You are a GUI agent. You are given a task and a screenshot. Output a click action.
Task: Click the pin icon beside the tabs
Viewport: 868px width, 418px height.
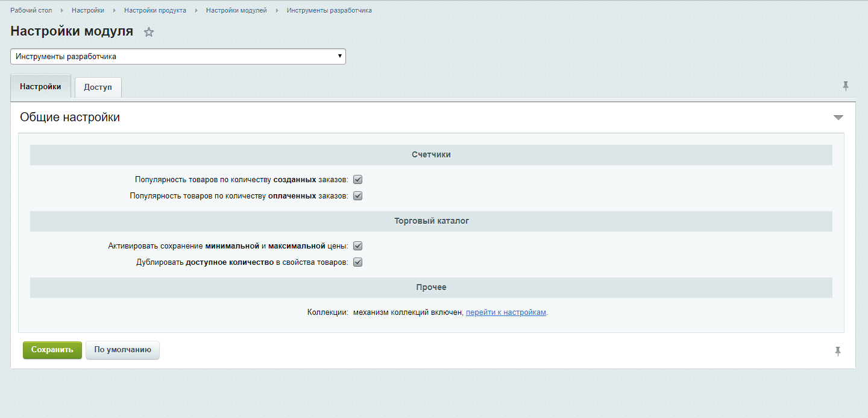click(x=846, y=86)
